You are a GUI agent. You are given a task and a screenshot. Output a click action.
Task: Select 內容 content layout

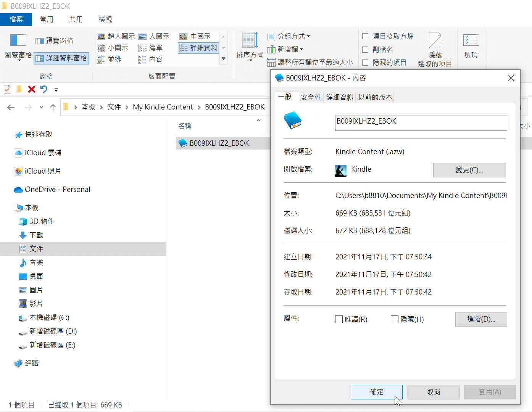coord(150,59)
